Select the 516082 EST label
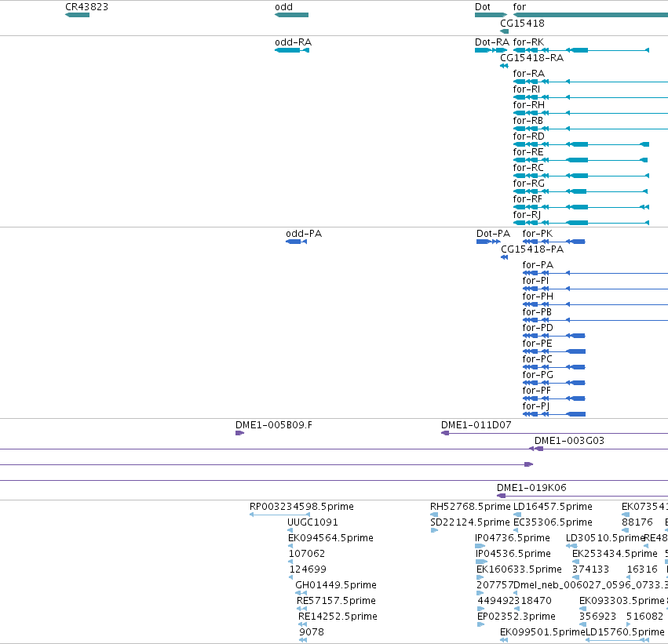The width and height of the screenshot is (668, 644). [644, 617]
